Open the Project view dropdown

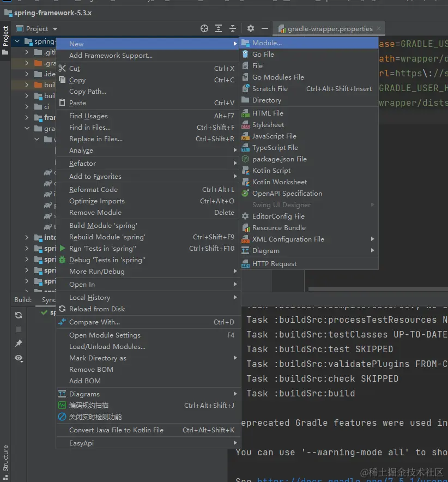pyautogui.click(x=55, y=29)
